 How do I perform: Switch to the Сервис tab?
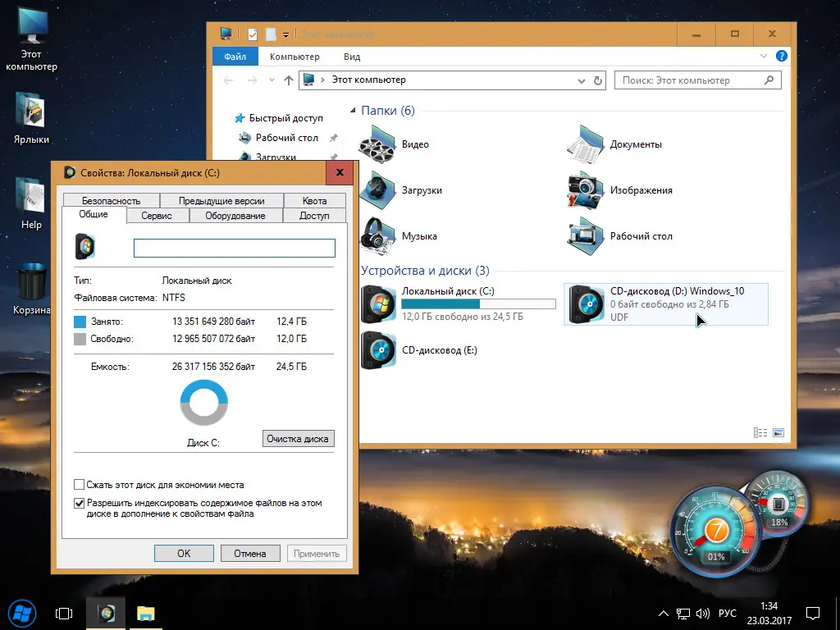point(157,216)
